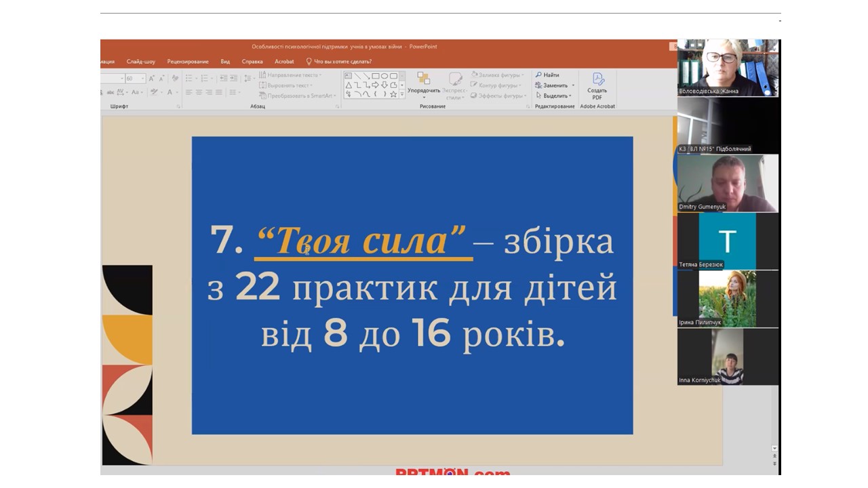The width and height of the screenshot is (868, 488).
Task: Open the Заменить dropdown arrow
Action: click(573, 85)
